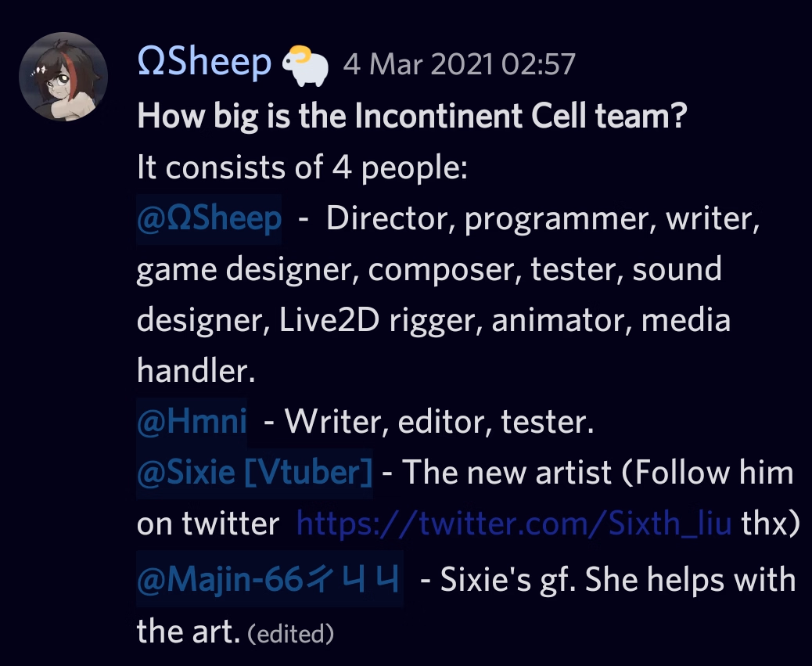Click the bold 'How big is the Incontinent Cell team?' heading
This screenshot has width=812, height=666.
point(412,117)
